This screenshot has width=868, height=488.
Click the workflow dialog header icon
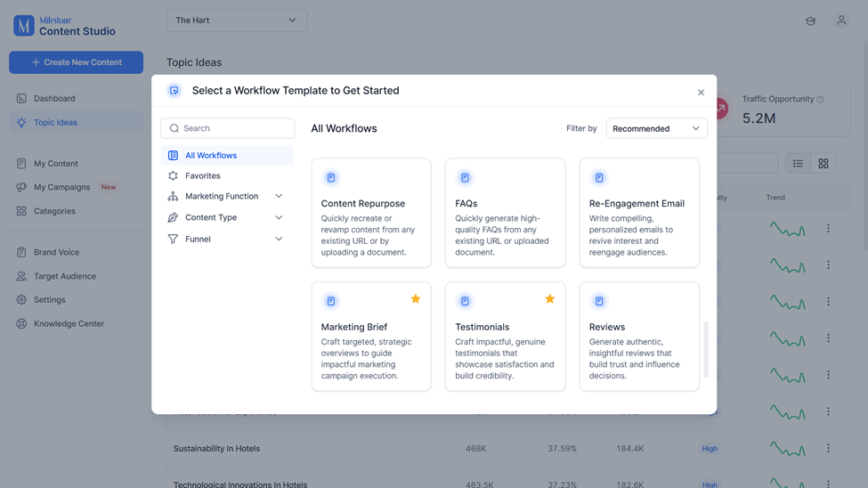coord(174,90)
